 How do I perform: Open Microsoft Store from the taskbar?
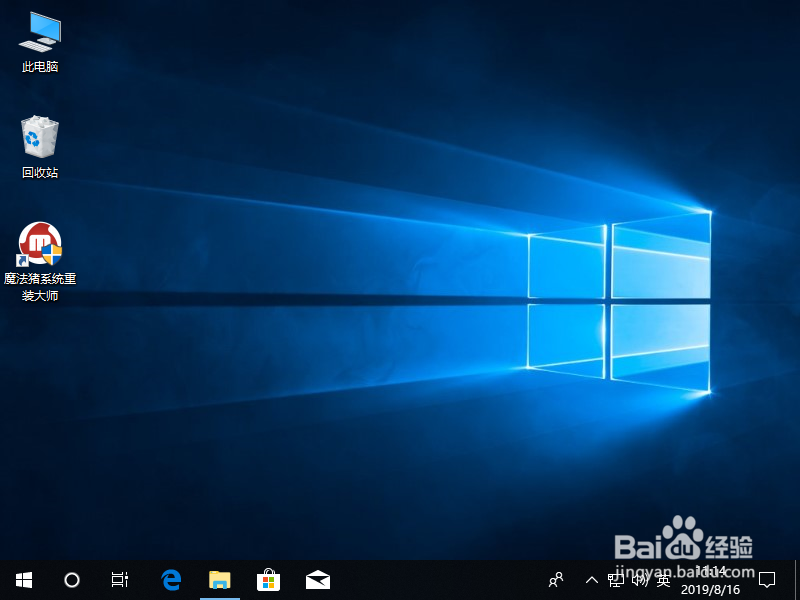click(268, 580)
